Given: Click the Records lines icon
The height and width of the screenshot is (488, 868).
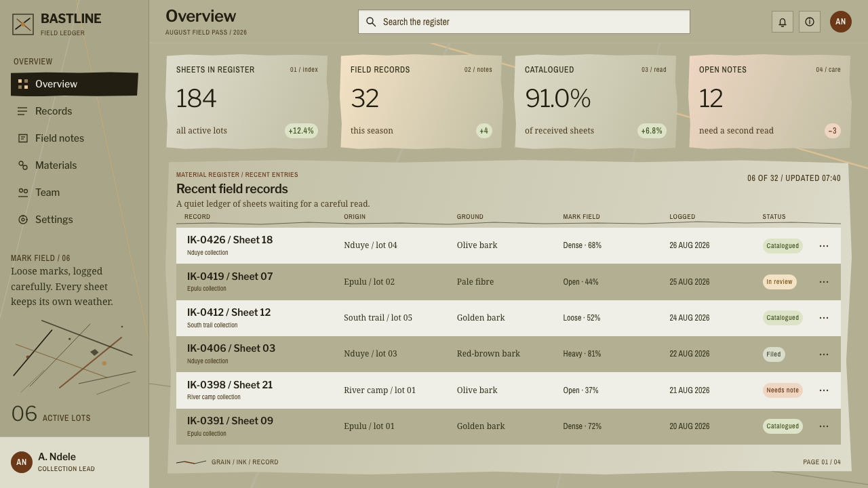Looking at the screenshot, I should (23, 111).
